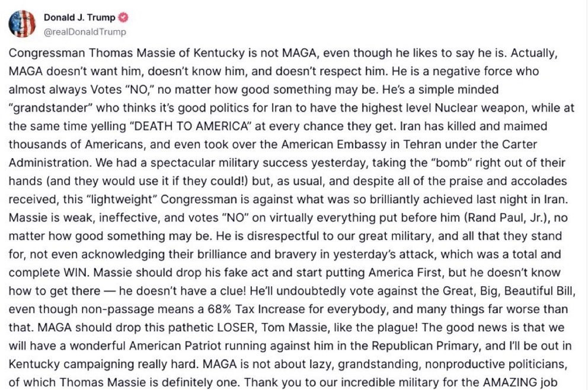588x390 pixels.
Task: Click the words "America First"
Action: click(405, 273)
